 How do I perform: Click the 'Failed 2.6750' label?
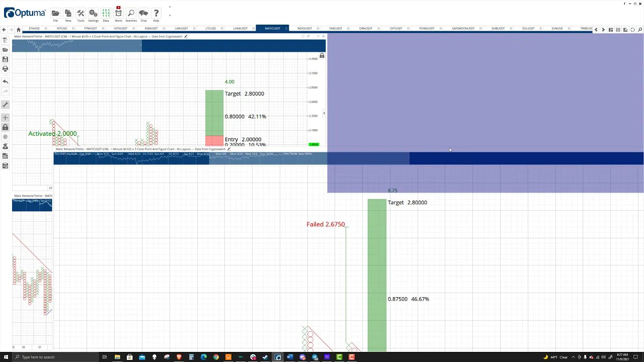326,224
